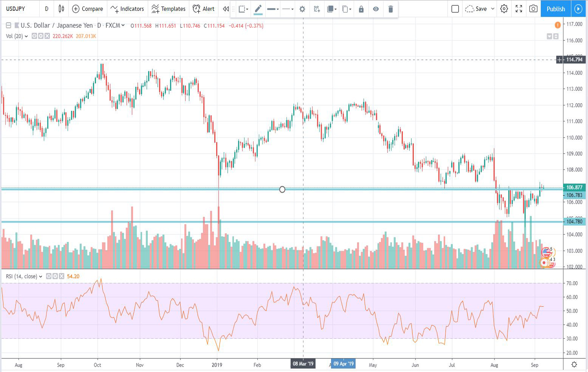Click the Compare button

click(87, 9)
